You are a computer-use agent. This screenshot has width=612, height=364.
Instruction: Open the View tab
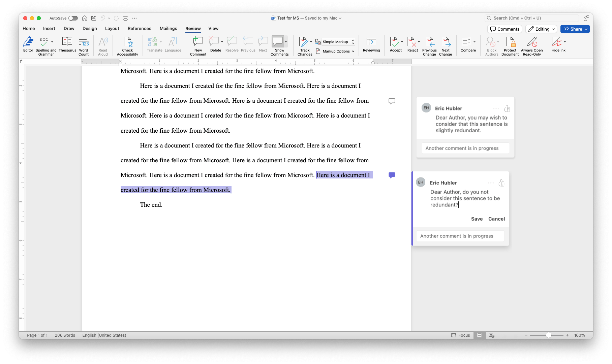click(213, 29)
